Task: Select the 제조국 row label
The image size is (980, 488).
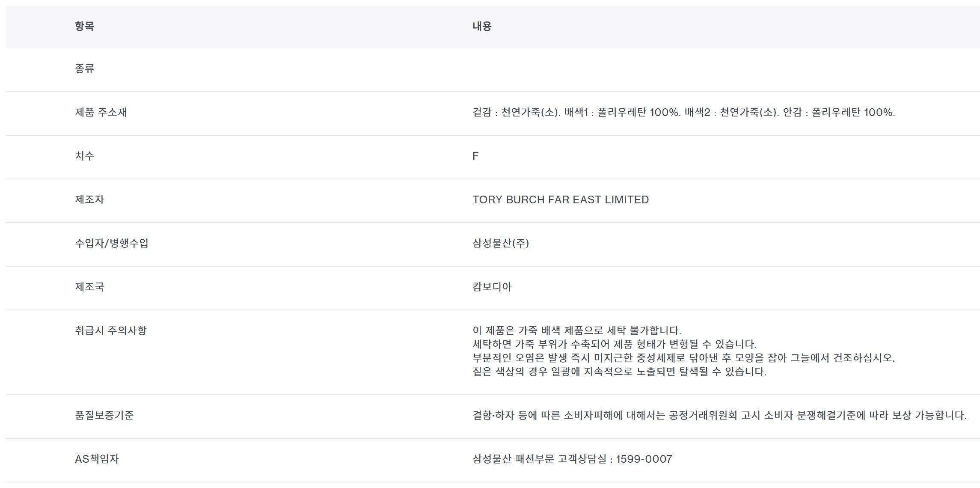Action: pos(89,287)
